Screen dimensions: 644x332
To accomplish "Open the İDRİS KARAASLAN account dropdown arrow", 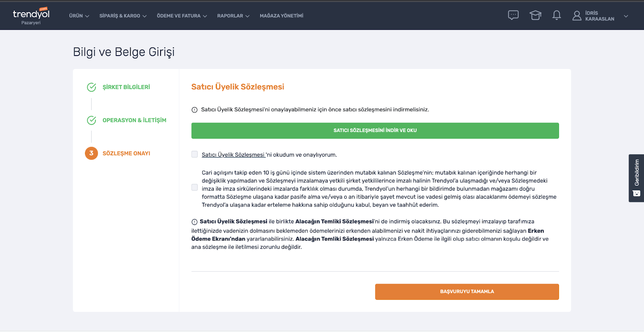I will 626,16.
